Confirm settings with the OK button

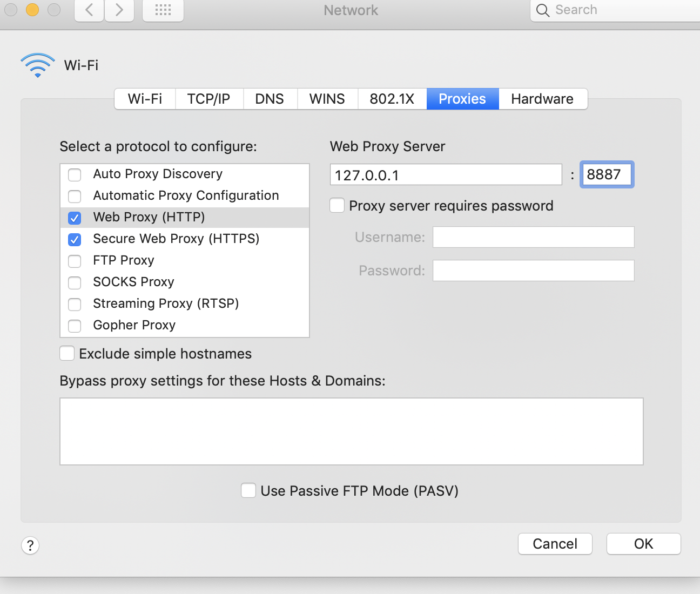click(643, 544)
